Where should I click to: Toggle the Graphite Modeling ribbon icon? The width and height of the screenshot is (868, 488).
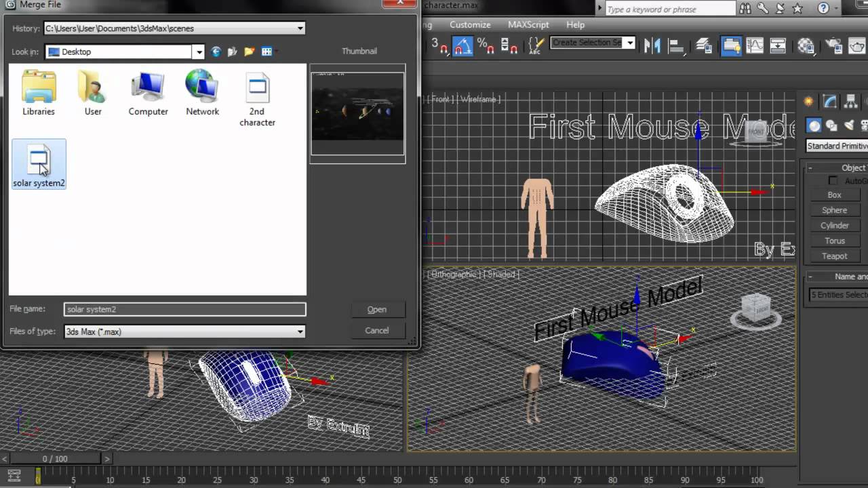pos(731,45)
